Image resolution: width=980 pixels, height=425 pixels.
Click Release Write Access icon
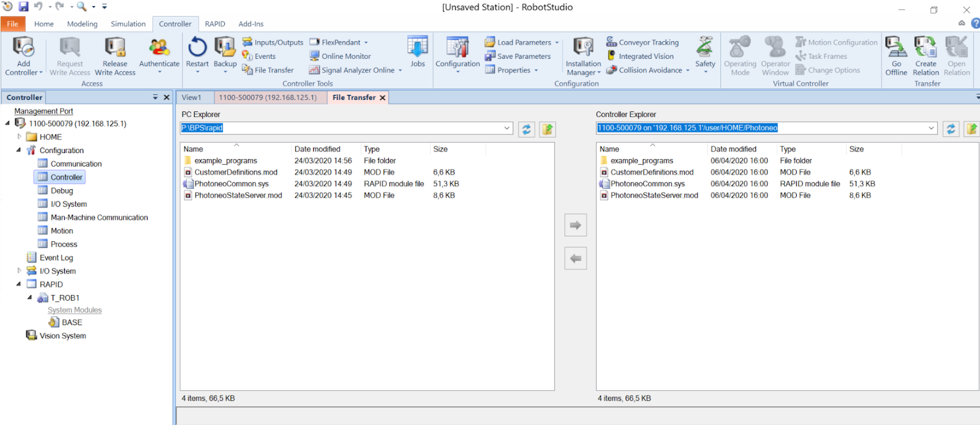[115, 48]
